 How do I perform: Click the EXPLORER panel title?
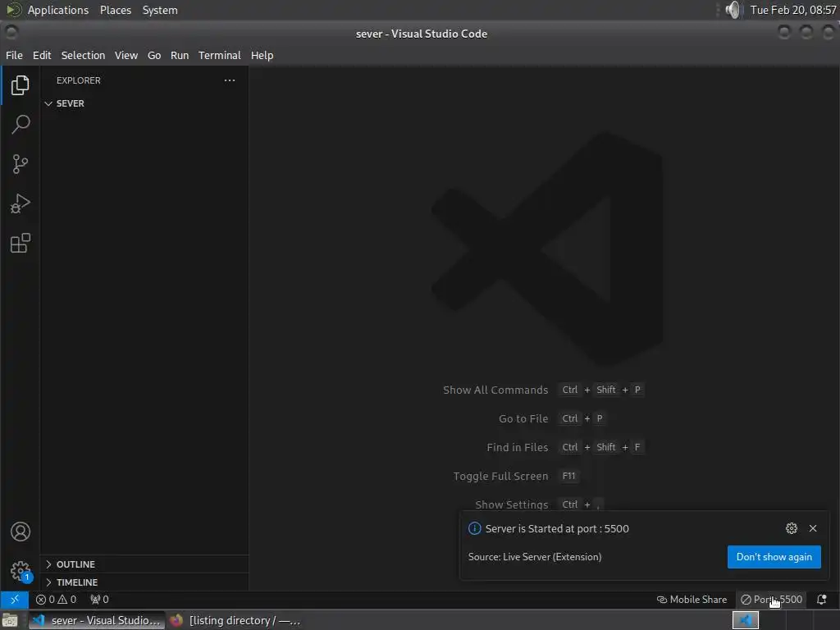point(78,80)
